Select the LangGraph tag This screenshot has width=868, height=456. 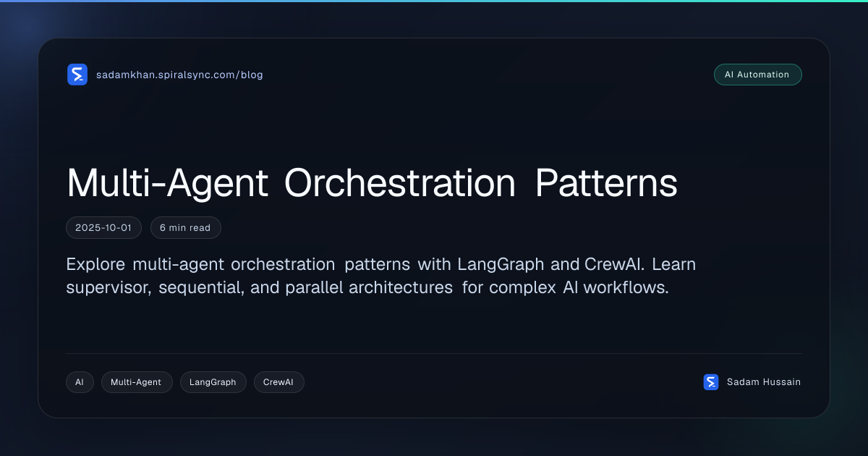(213, 382)
